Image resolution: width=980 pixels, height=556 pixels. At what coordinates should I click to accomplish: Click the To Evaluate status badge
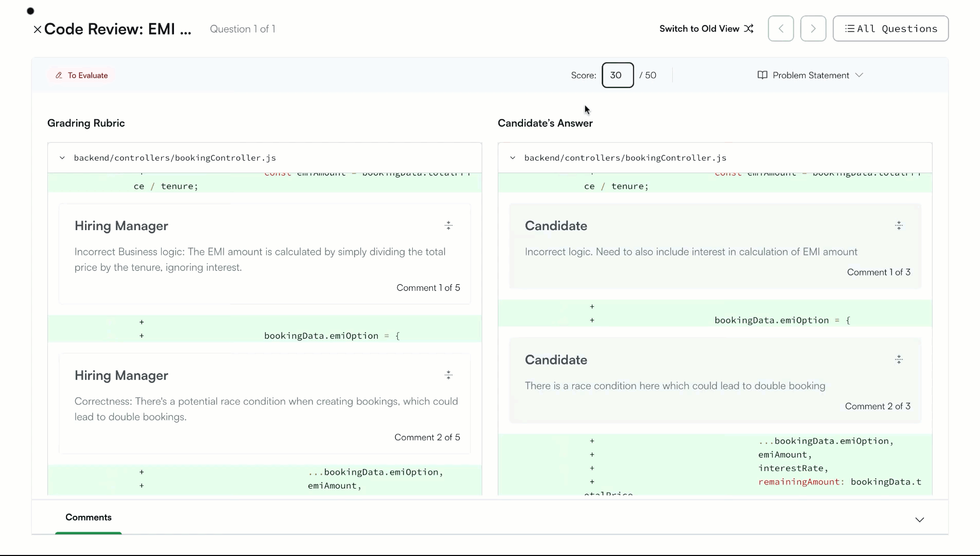tap(81, 75)
